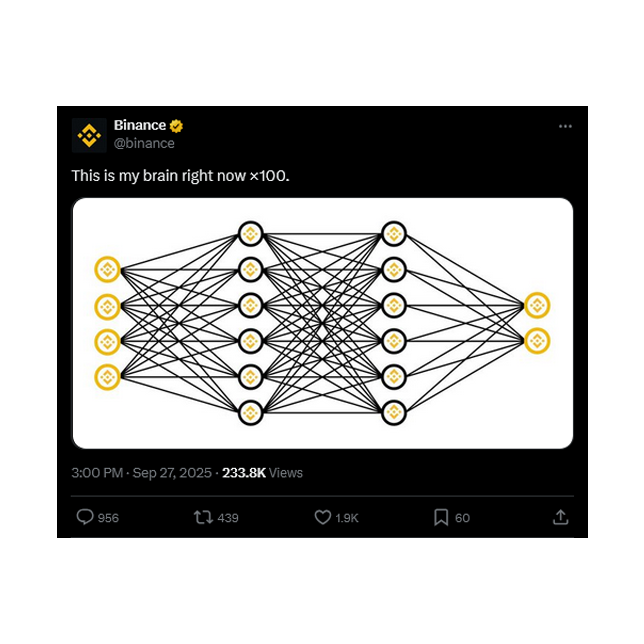Click the 60 bookmarks count
This screenshot has width=644, height=644.
(x=462, y=518)
